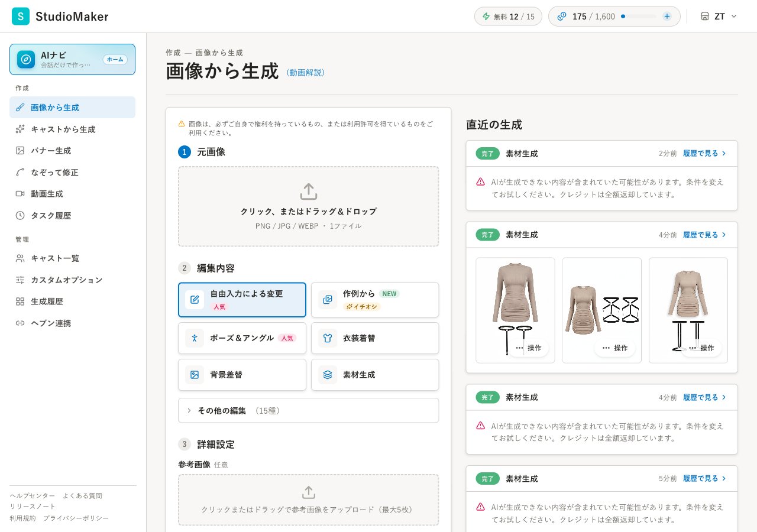Open 動画生成 from sidebar
The height and width of the screenshot is (532, 757).
pyautogui.click(x=72, y=194)
